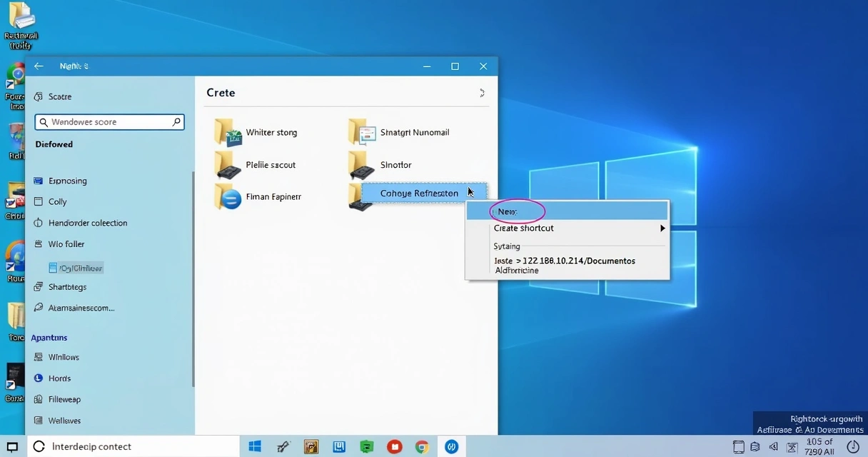Click the chevron right of Crete header
This screenshot has width=868, height=457.
click(482, 93)
